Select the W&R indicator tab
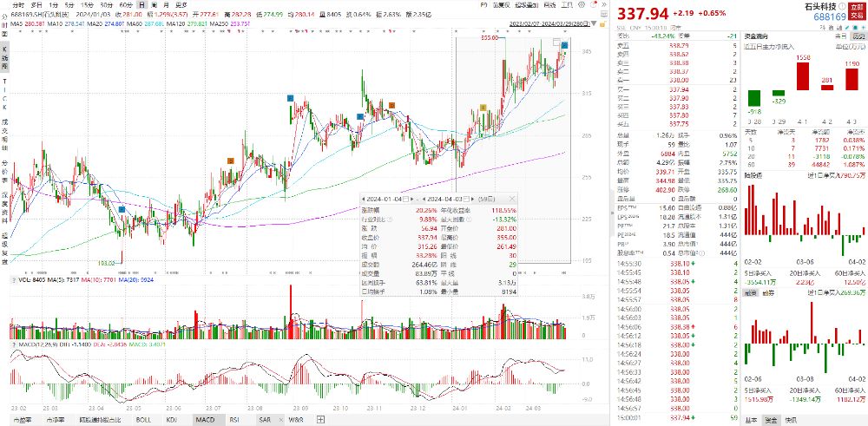868x426 pixels. pyautogui.click(x=295, y=420)
